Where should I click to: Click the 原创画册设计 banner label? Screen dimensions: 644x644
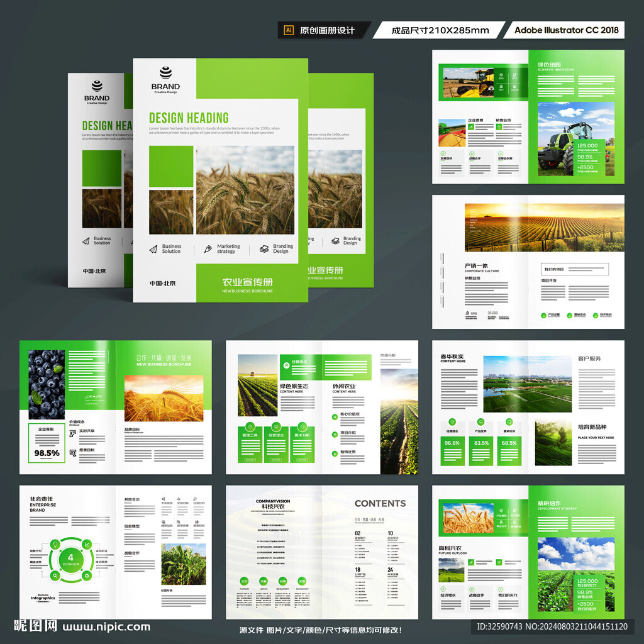tap(327, 30)
